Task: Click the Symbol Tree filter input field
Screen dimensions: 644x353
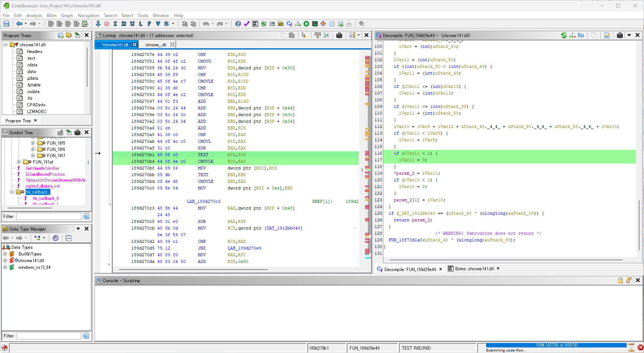Action: pos(49,216)
